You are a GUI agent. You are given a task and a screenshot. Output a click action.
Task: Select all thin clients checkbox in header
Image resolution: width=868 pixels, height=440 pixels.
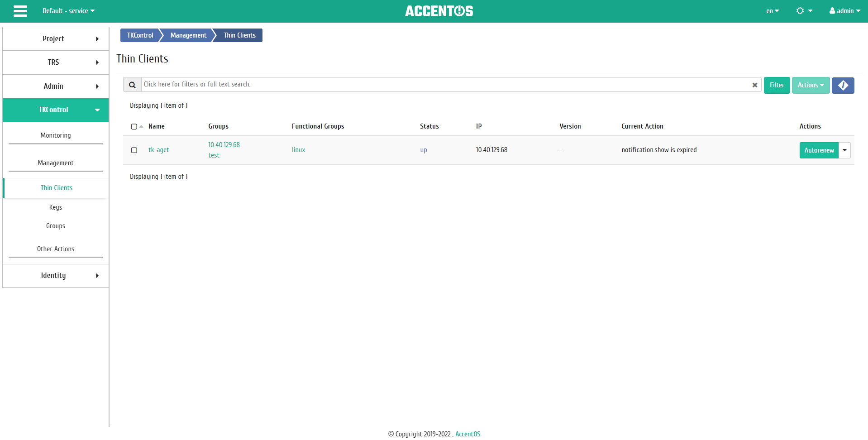tap(134, 127)
